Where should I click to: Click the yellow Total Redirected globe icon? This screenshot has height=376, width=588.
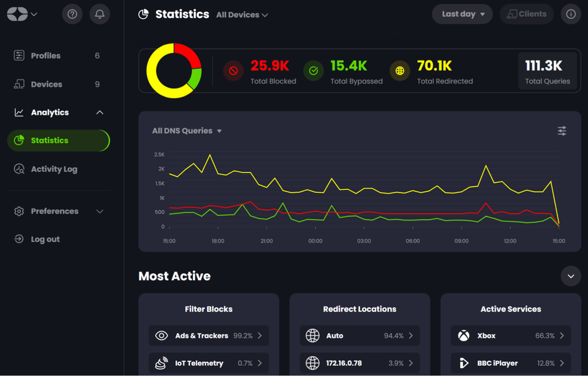pos(400,71)
